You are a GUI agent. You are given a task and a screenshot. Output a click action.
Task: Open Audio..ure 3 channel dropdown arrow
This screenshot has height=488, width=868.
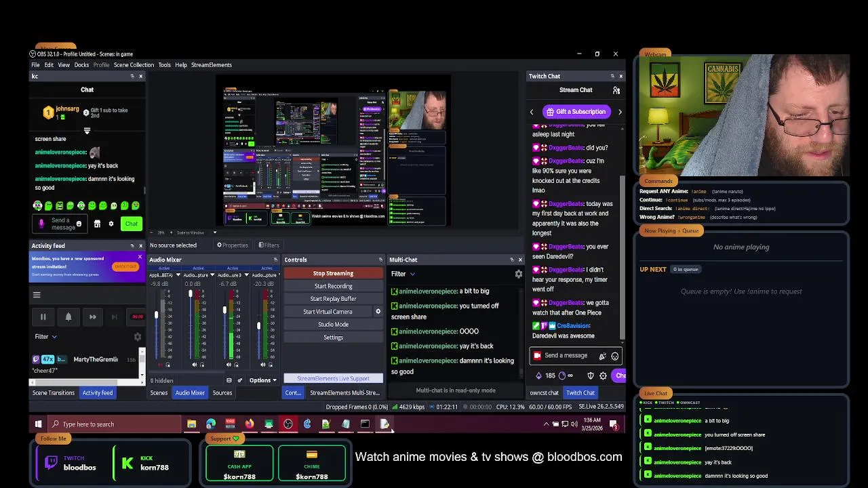coord(246,275)
